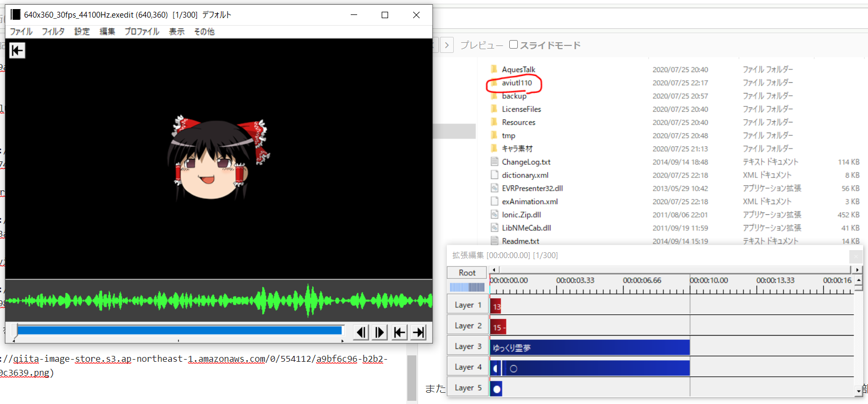Click the forward chevron beside プレビュー

447,45
